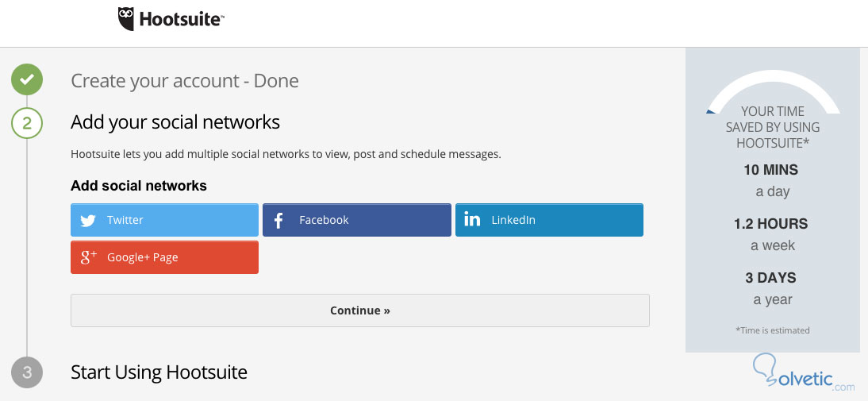Click the Twitter bird icon

[x=88, y=220]
